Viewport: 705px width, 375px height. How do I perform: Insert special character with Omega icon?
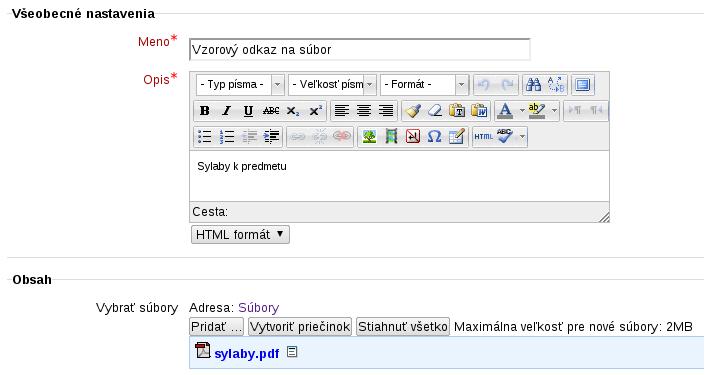pyautogui.click(x=434, y=137)
